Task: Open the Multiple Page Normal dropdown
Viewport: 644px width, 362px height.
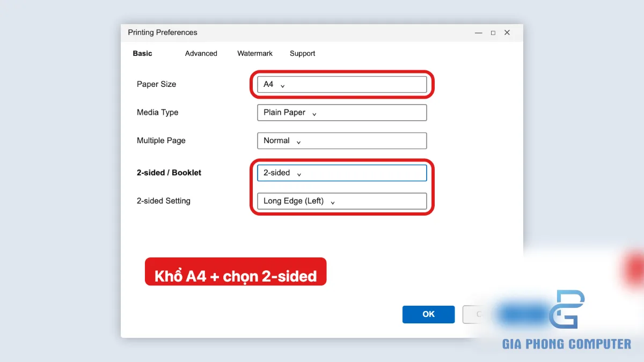Action: click(x=342, y=141)
